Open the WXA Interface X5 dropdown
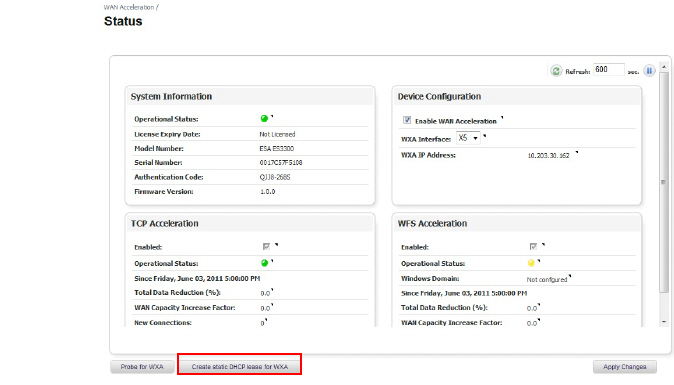Image resolution: width=674 pixels, height=385 pixels. (x=468, y=138)
